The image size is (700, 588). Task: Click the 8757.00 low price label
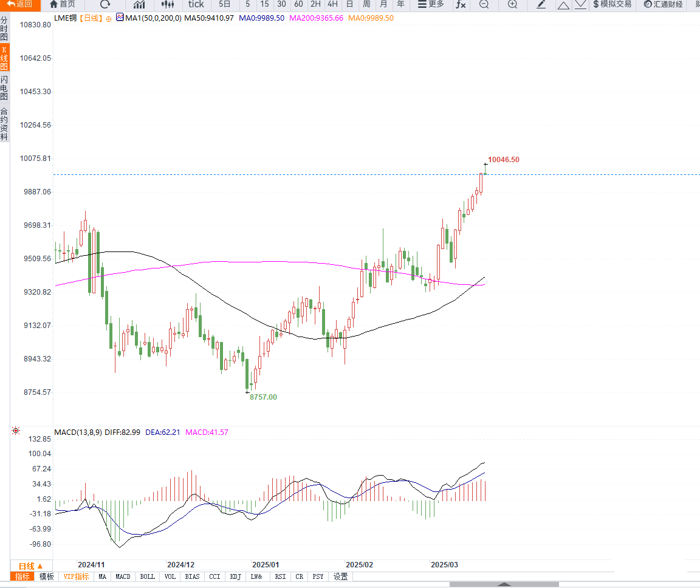263,397
